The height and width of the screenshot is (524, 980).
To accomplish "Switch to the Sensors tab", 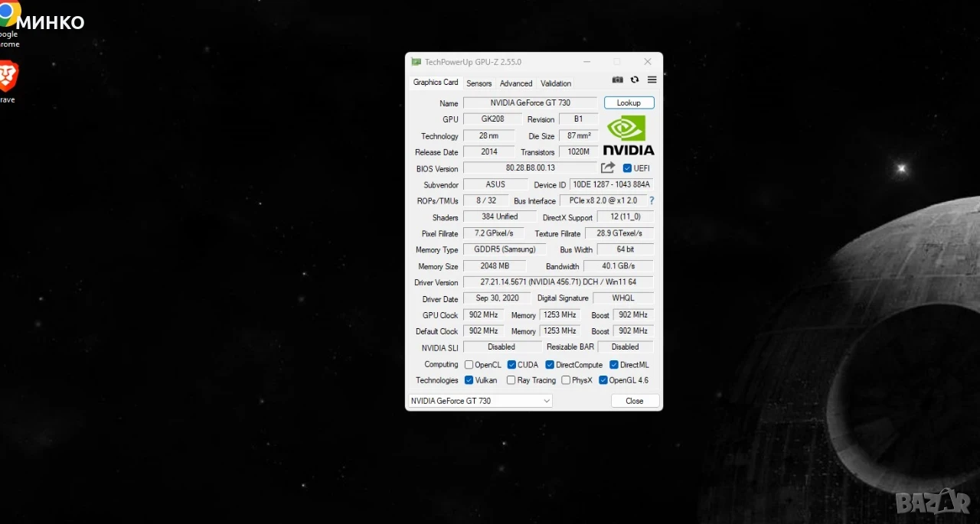I will click(479, 83).
